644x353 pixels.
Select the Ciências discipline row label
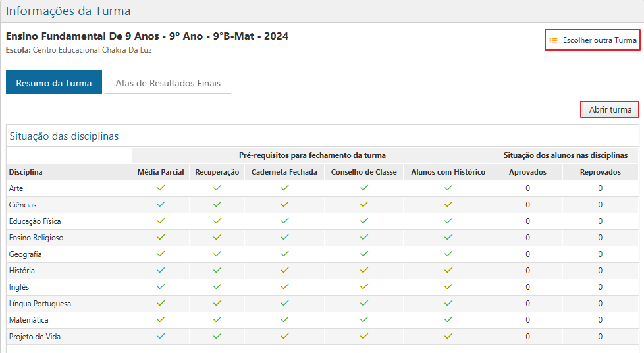tap(22, 205)
